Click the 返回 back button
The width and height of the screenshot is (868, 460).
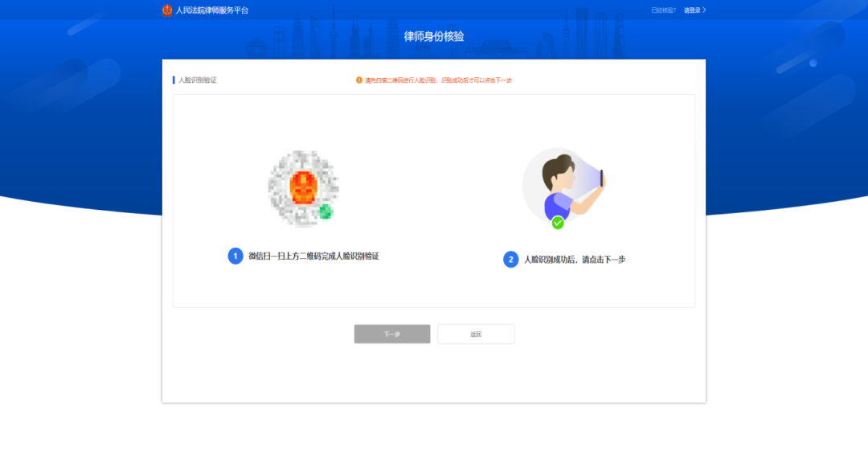476,335
